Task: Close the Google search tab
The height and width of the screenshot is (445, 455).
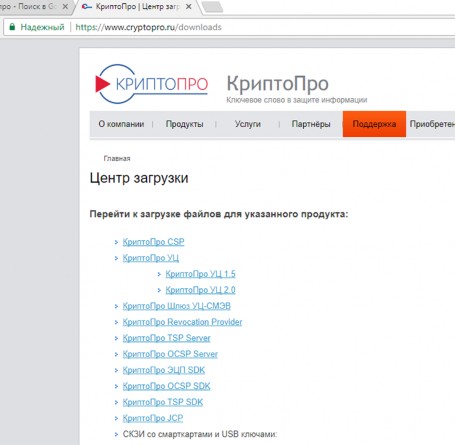Action: tap(65, 7)
